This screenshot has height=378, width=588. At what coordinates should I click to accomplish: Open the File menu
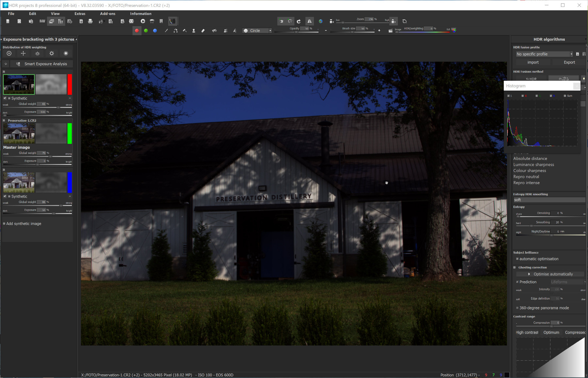pyautogui.click(x=11, y=14)
